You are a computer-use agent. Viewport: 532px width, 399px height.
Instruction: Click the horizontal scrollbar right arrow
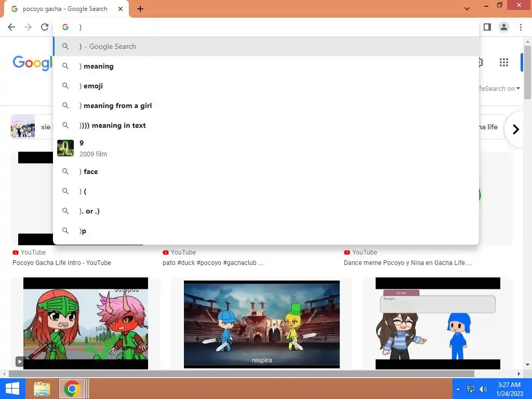coord(519,374)
